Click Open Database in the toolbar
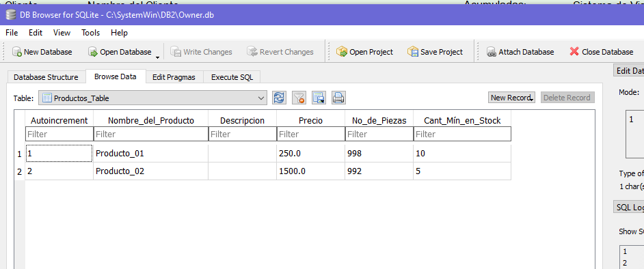Image resolution: width=644 pixels, height=269 pixels. point(120,52)
